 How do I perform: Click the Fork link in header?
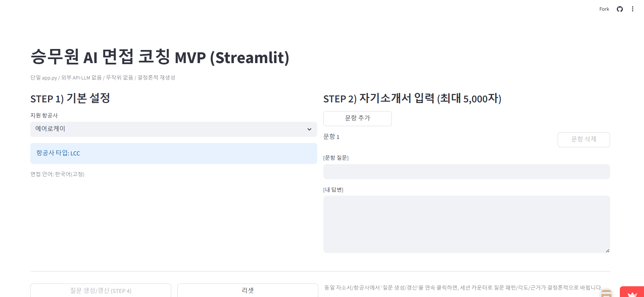point(604,9)
